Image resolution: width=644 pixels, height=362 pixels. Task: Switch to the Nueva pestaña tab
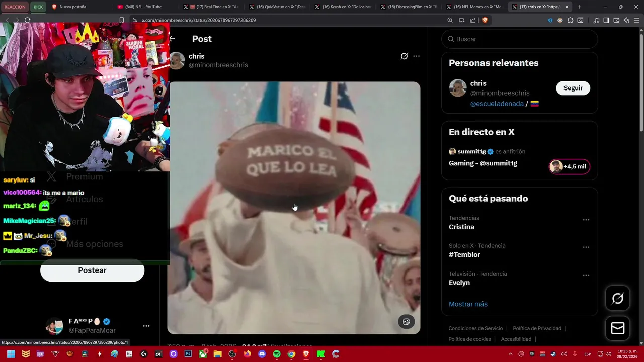pos(80,7)
